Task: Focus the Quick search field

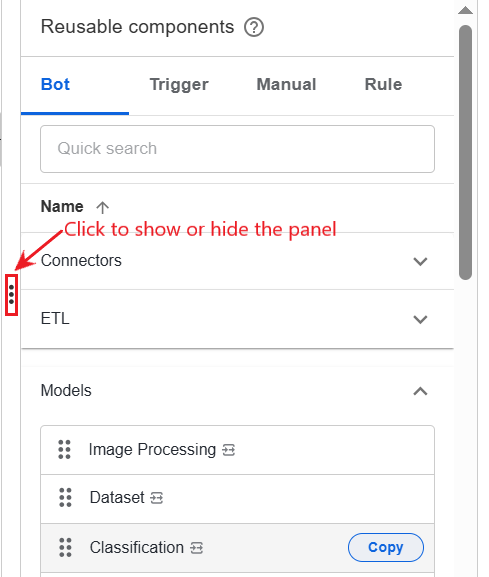Action: point(237,149)
